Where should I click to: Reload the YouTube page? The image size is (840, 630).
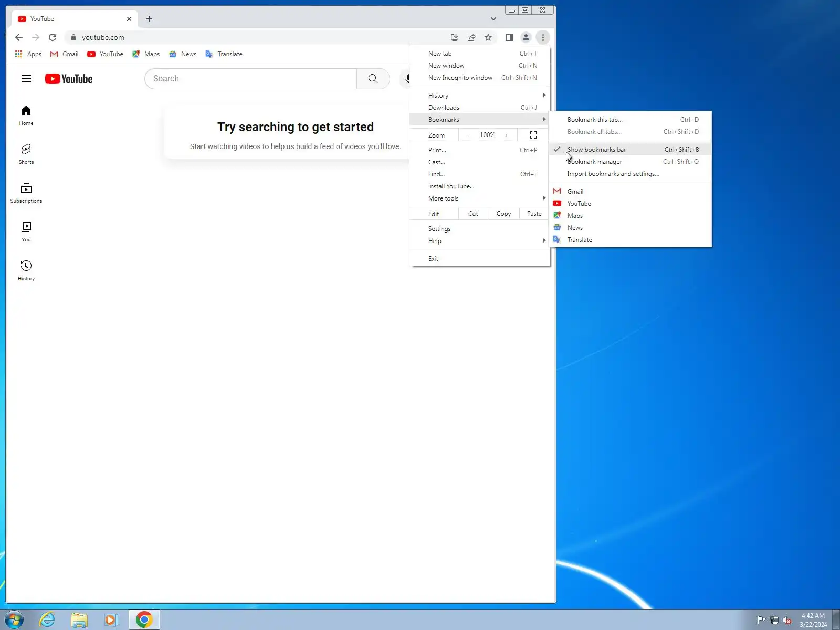point(52,37)
